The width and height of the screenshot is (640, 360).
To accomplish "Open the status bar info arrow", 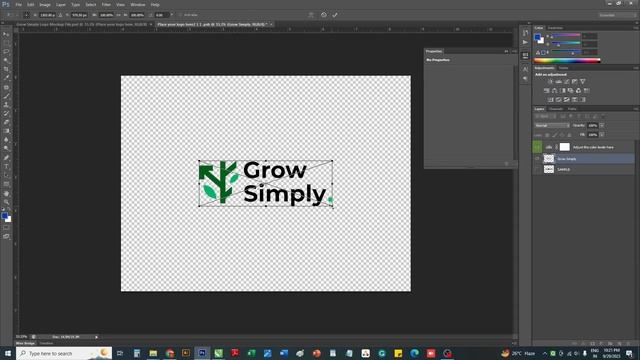I will 96,337.
